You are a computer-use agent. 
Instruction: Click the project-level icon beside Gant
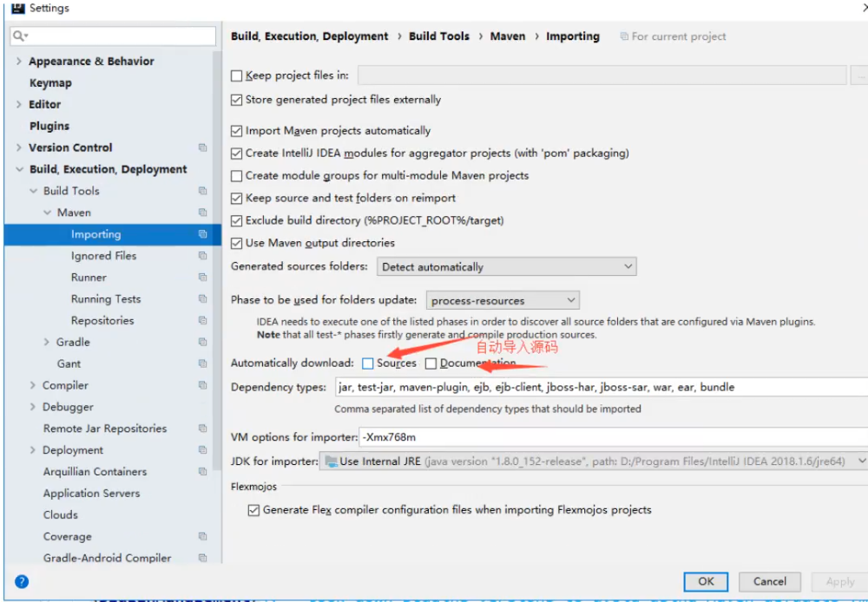click(202, 363)
